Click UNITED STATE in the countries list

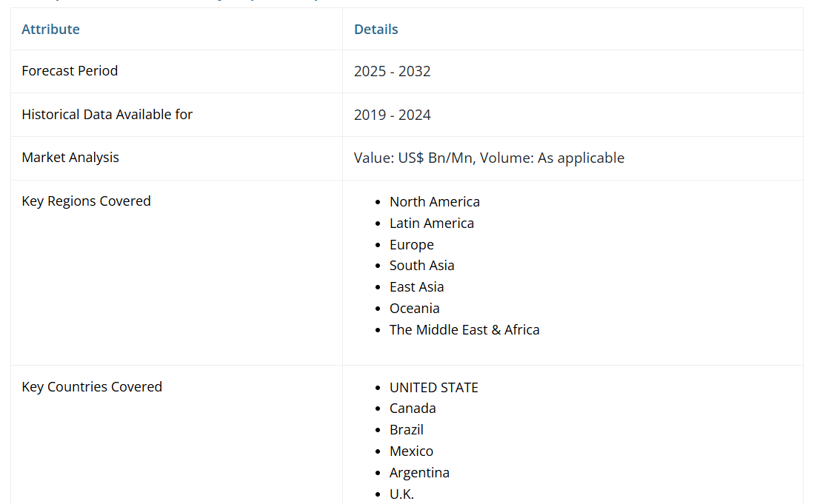tap(433, 388)
